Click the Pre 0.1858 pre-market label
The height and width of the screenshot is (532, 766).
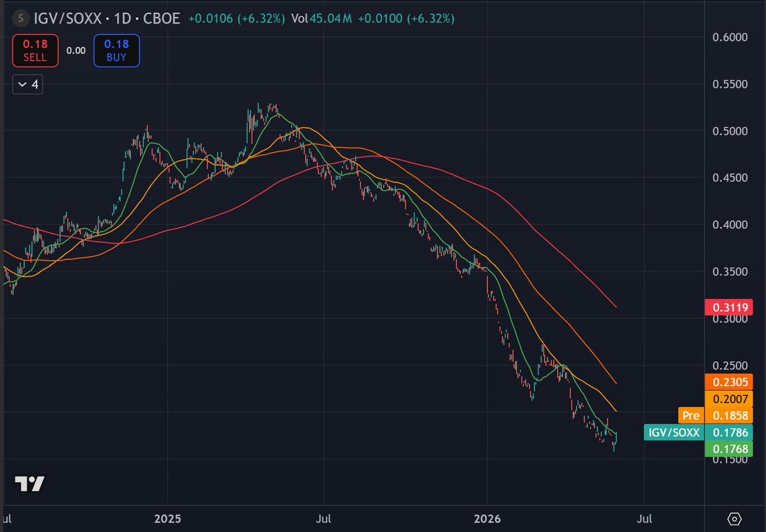716,415
